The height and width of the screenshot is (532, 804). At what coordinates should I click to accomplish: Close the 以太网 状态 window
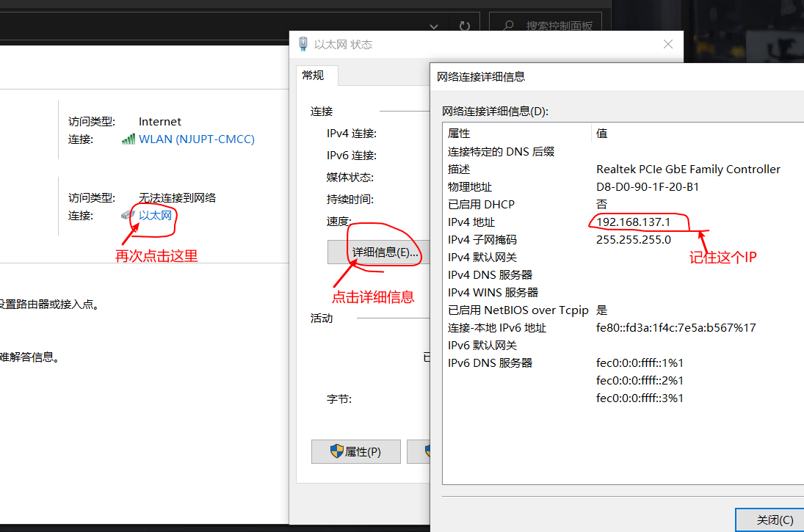tap(667, 44)
